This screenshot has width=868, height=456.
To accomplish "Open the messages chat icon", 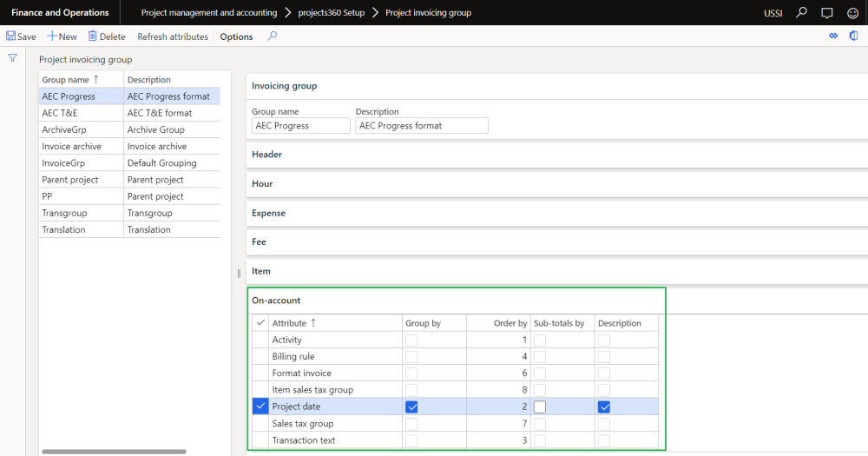I will pos(826,13).
